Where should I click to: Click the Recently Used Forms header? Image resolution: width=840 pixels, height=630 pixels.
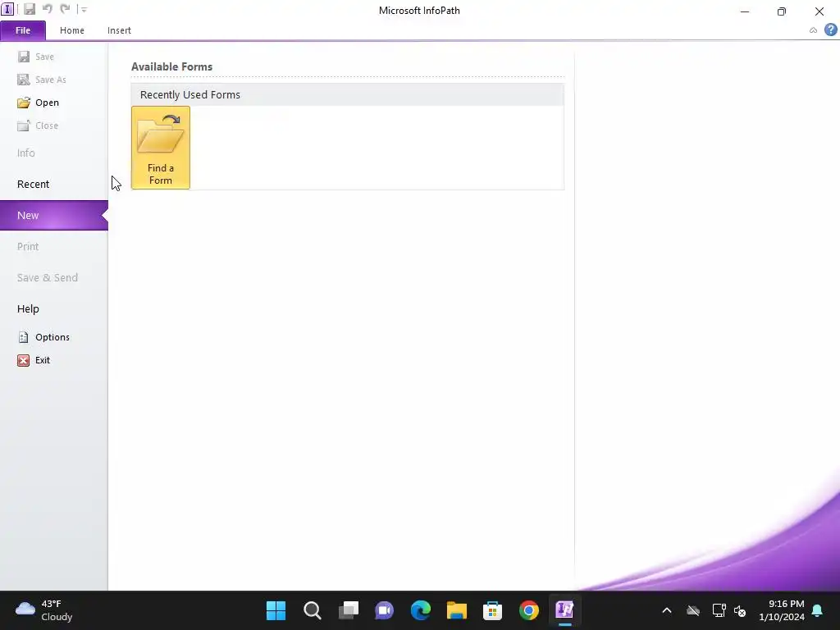347,95
